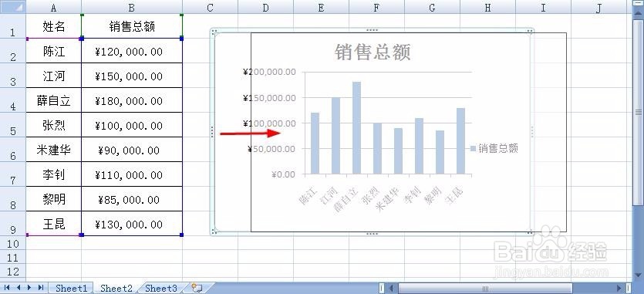Click the vertical scrollbar down arrow

[x=639, y=275]
